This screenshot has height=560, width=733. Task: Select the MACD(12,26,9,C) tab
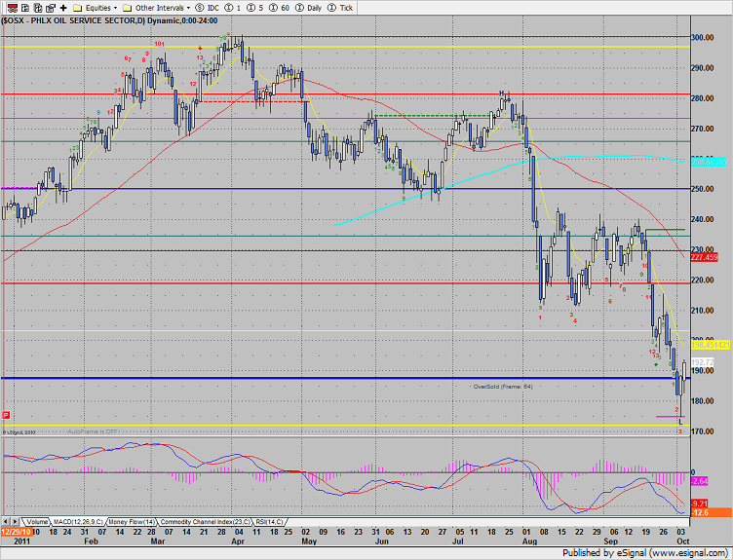pos(78,522)
